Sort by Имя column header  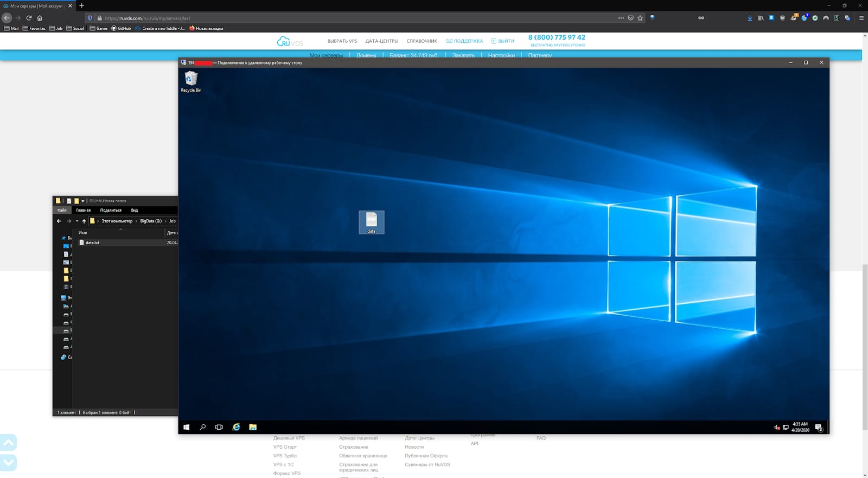point(82,233)
